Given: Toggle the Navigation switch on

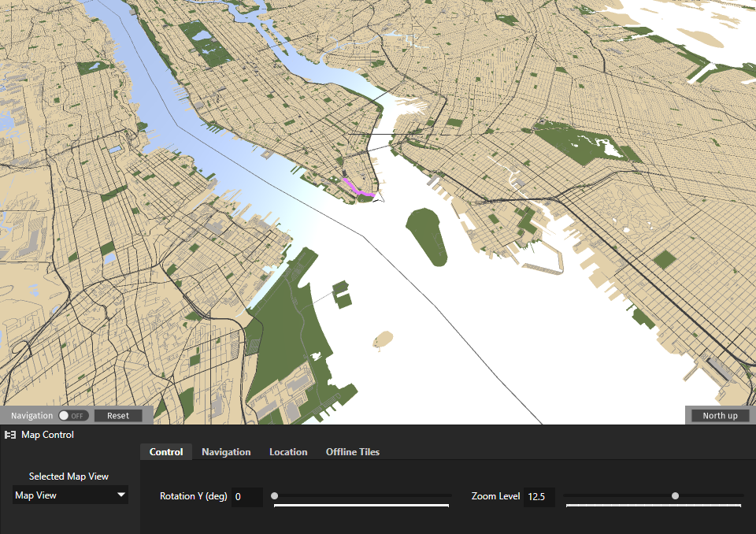Looking at the screenshot, I should [x=73, y=416].
